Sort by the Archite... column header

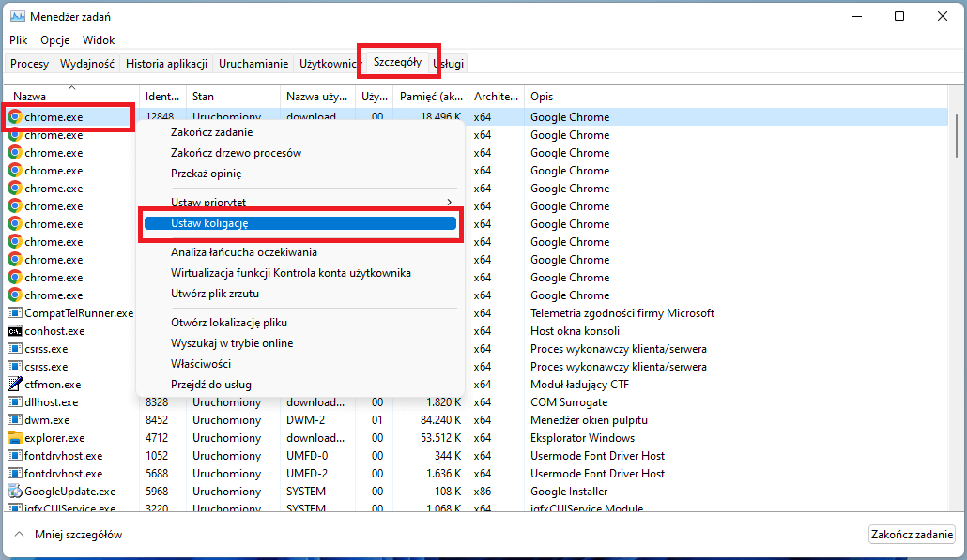[496, 96]
